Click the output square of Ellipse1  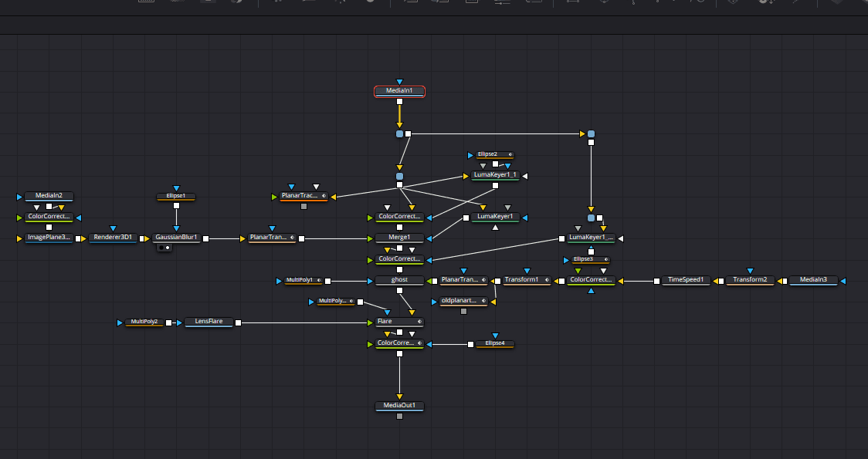pos(177,206)
